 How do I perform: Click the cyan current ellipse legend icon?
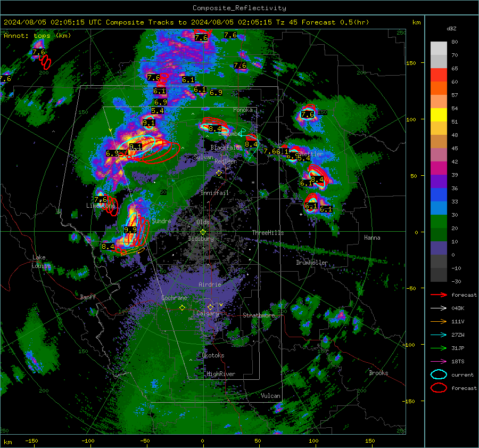coord(439,374)
